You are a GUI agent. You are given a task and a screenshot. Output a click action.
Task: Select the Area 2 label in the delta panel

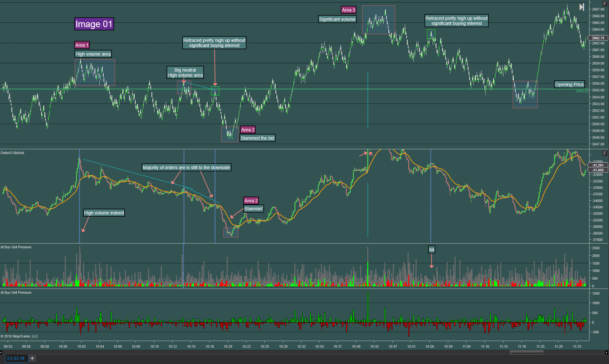(x=251, y=201)
